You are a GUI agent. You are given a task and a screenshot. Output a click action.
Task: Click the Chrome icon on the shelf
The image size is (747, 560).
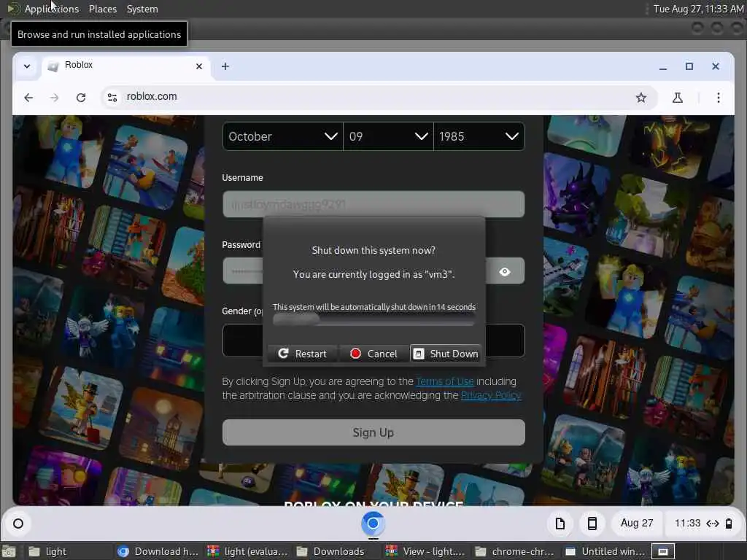(x=373, y=524)
